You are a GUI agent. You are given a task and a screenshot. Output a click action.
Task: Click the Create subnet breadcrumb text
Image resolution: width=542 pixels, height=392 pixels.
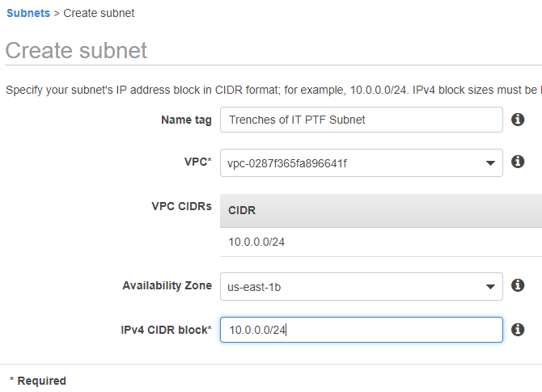99,13
